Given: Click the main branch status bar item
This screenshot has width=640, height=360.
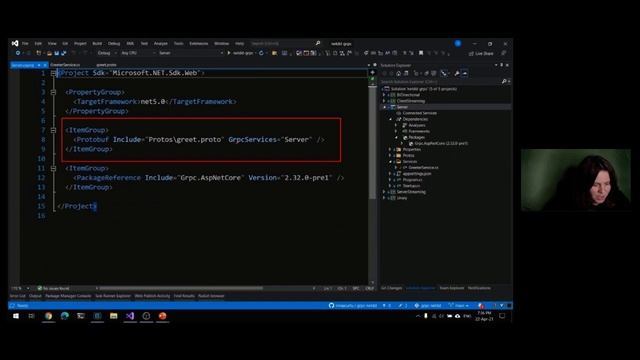Looking at the screenshot, I should point(458,305).
